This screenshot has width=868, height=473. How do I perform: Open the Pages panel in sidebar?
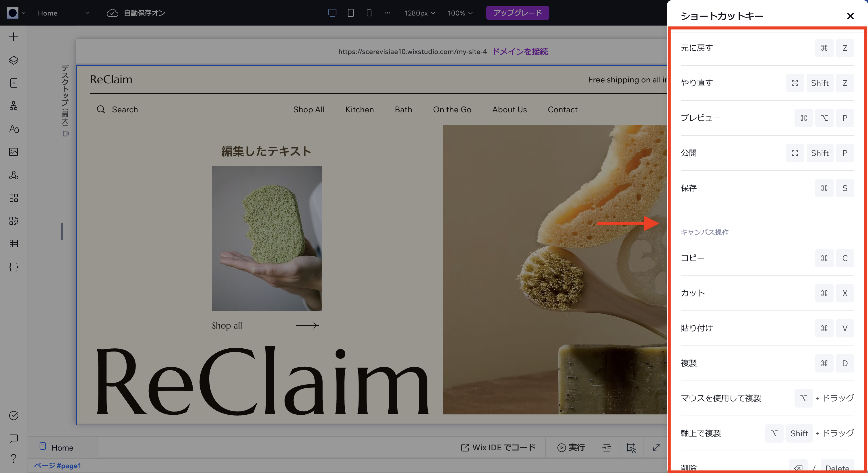(x=13, y=83)
